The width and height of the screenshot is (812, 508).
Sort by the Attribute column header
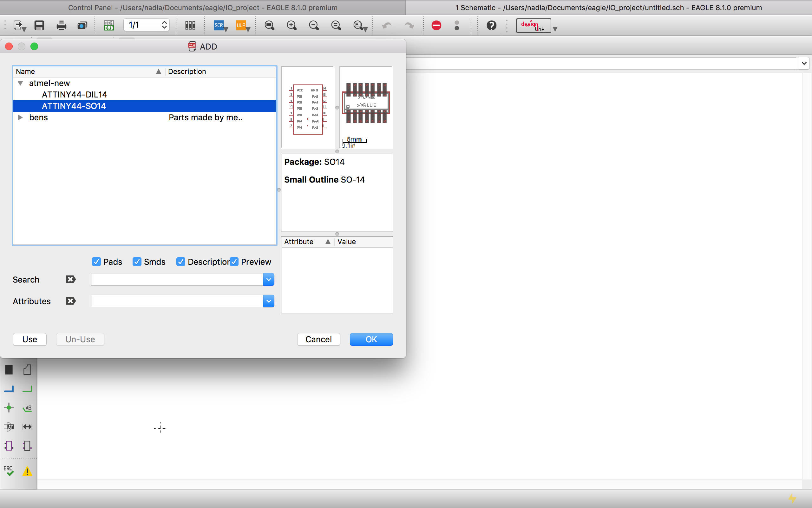click(308, 242)
